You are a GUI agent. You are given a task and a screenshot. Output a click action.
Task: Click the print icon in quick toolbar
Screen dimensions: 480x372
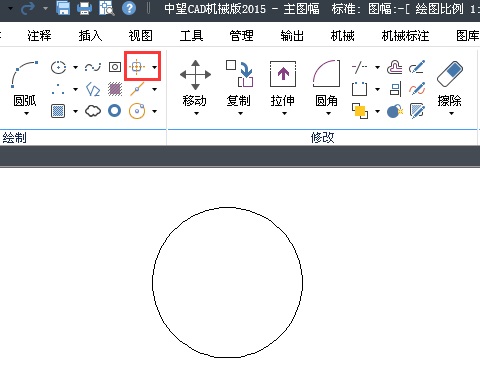click(x=84, y=8)
